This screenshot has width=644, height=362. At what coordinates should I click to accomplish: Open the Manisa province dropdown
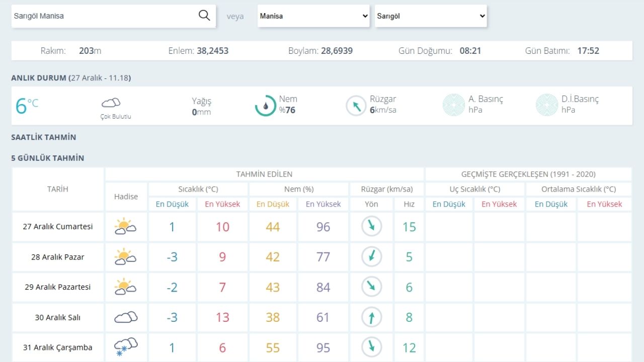(314, 16)
